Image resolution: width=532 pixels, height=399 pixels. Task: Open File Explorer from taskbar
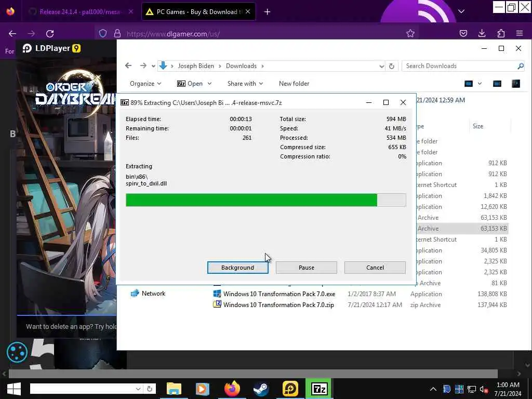coord(174,389)
